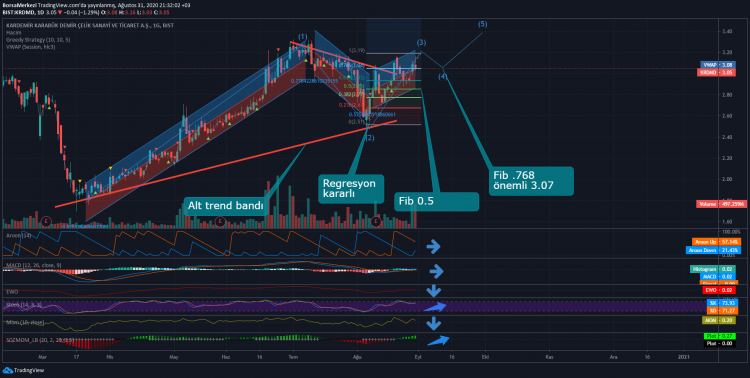Click the Histogram 0.02 tag

pos(714,269)
